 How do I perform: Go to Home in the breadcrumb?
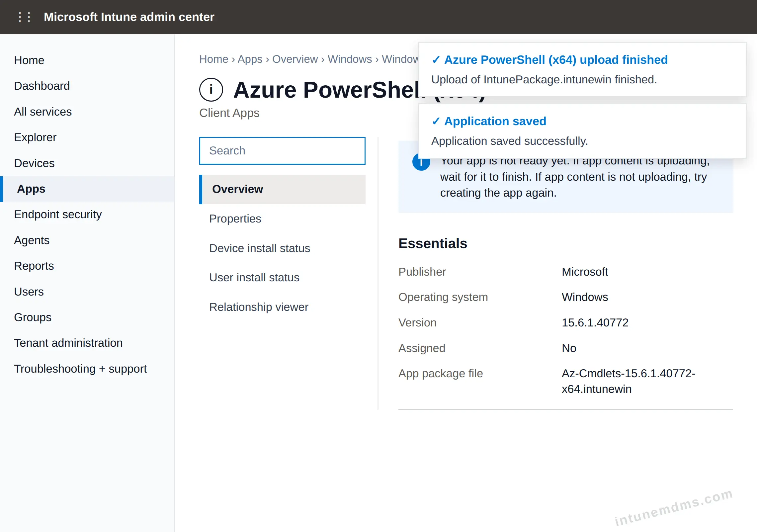(x=214, y=59)
